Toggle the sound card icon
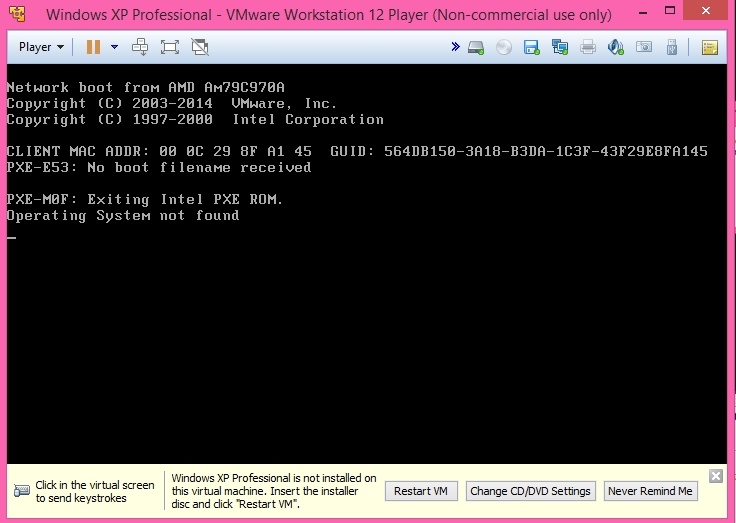736x523 pixels. tap(615, 47)
